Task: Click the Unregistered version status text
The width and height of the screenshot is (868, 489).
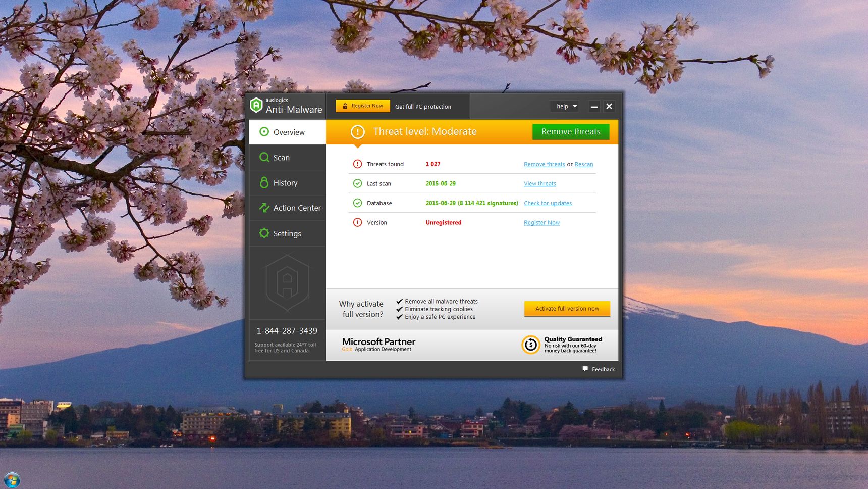Action: coord(444,222)
